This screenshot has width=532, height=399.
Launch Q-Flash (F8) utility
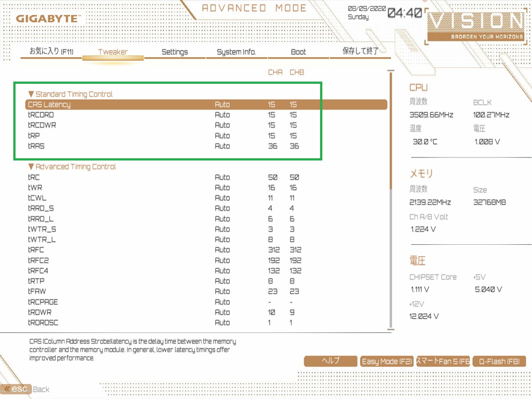[499, 361]
